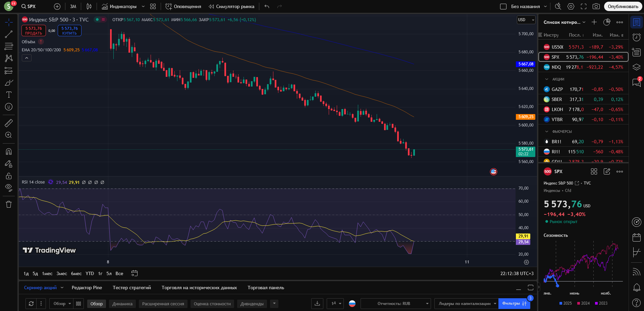Toggle the green market status indicator
This screenshot has width=644, height=311.
click(97, 19)
